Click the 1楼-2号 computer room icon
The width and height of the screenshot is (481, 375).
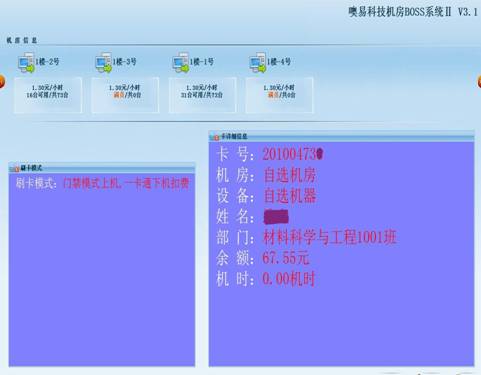tap(26, 62)
